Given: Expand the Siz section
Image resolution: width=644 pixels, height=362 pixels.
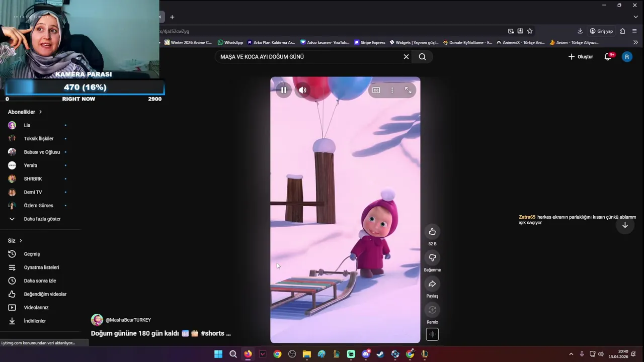Looking at the screenshot, I should point(15,241).
